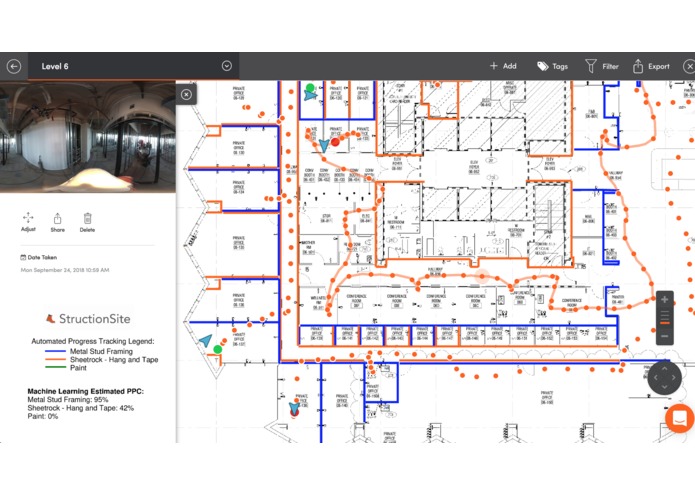
Task: Delete the selected photo
Action: (x=87, y=223)
